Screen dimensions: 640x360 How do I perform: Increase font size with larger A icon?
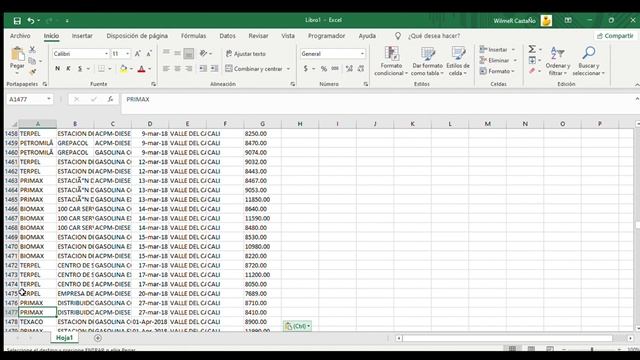pyautogui.click(x=138, y=54)
